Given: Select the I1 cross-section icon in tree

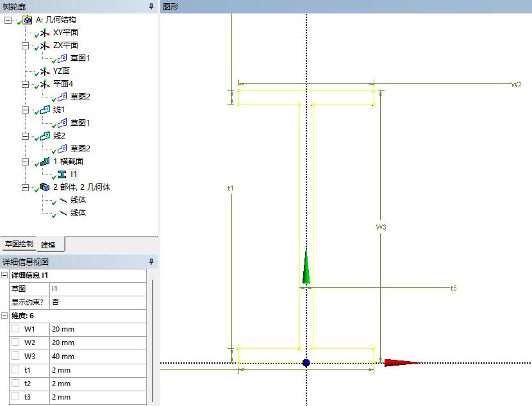Looking at the screenshot, I should (x=62, y=174).
